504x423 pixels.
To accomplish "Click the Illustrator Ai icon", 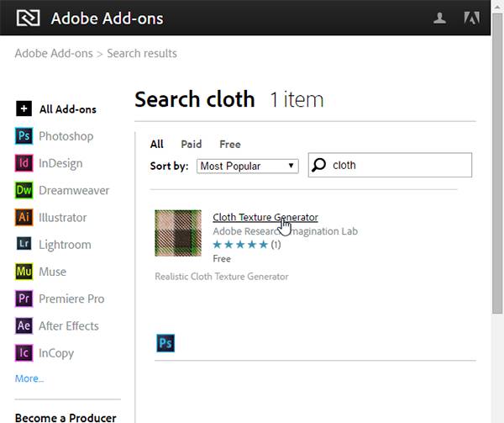I will pos(24,217).
